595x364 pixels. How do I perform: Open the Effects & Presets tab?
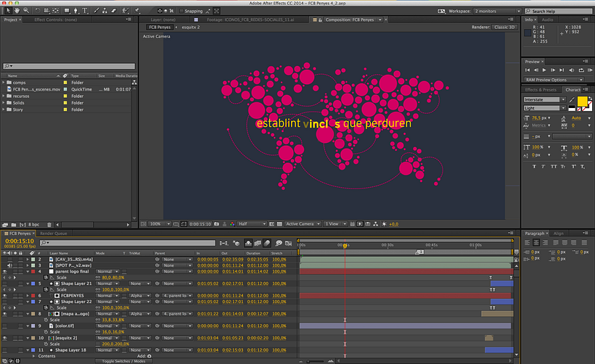point(541,90)
